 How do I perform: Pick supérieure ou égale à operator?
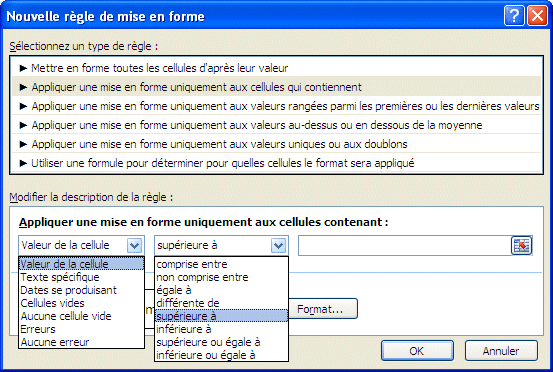(x=221, y=342)
